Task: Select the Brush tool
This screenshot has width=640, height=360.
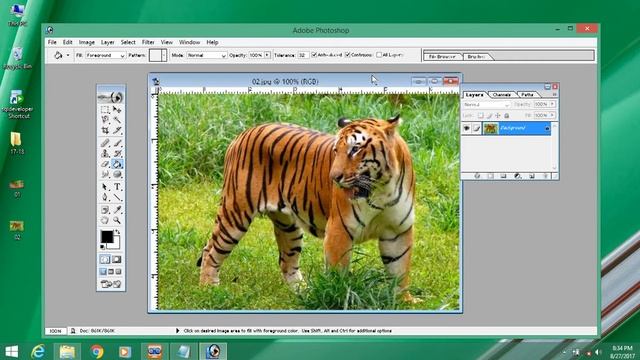Action: pos(117,143)
